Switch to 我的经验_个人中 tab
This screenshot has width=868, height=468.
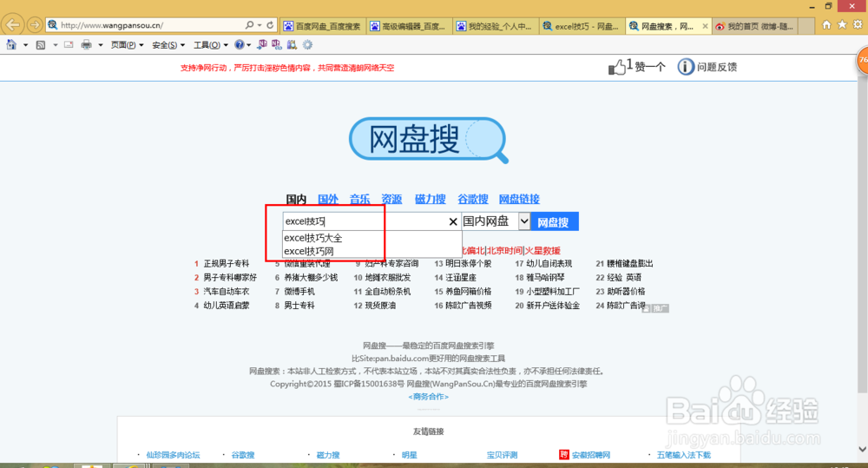click(496, 26)
